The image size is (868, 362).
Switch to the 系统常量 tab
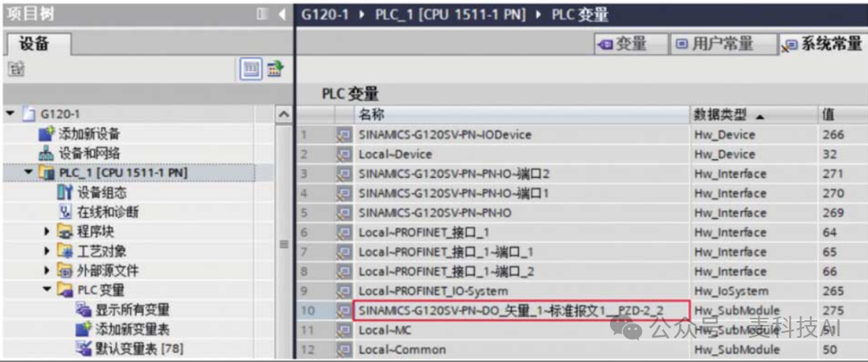click(822, 43)
